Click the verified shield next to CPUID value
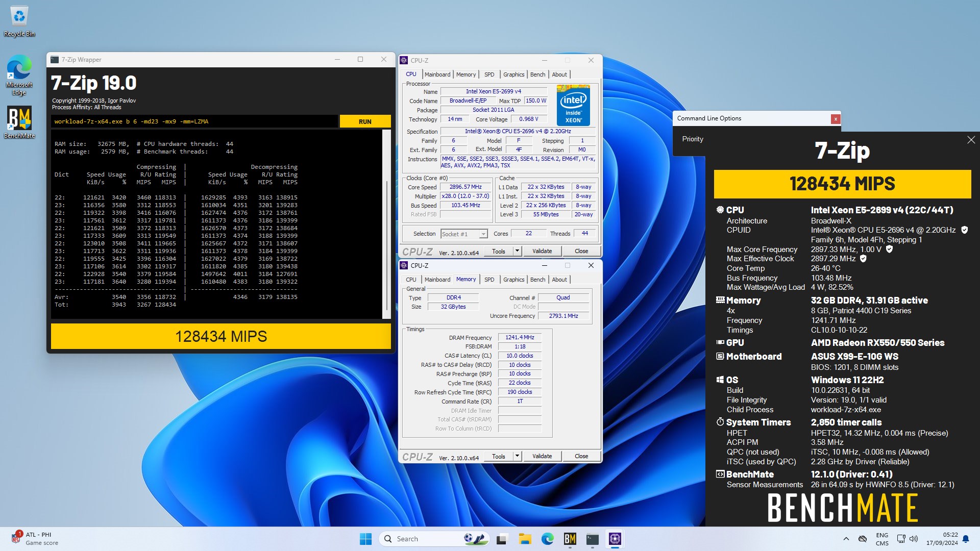The height and width of the screenshot is (551, 980). (x=964, y=230)
